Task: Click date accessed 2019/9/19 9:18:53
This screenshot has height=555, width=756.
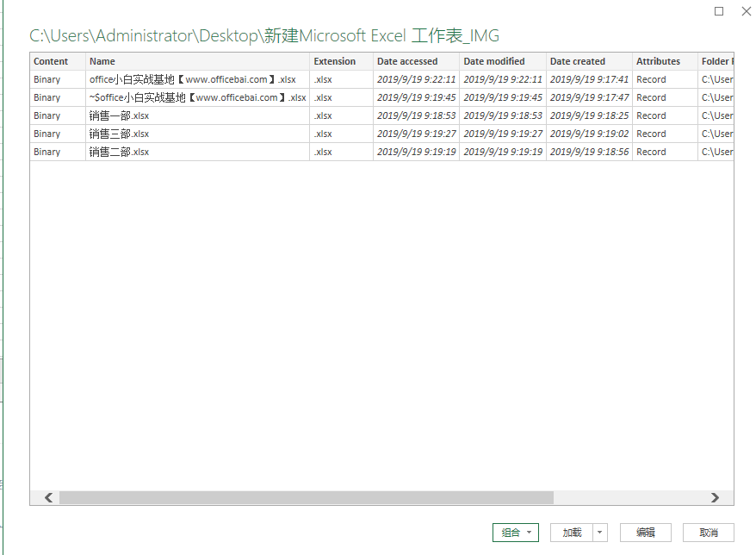Action: [x=417, y=115]
